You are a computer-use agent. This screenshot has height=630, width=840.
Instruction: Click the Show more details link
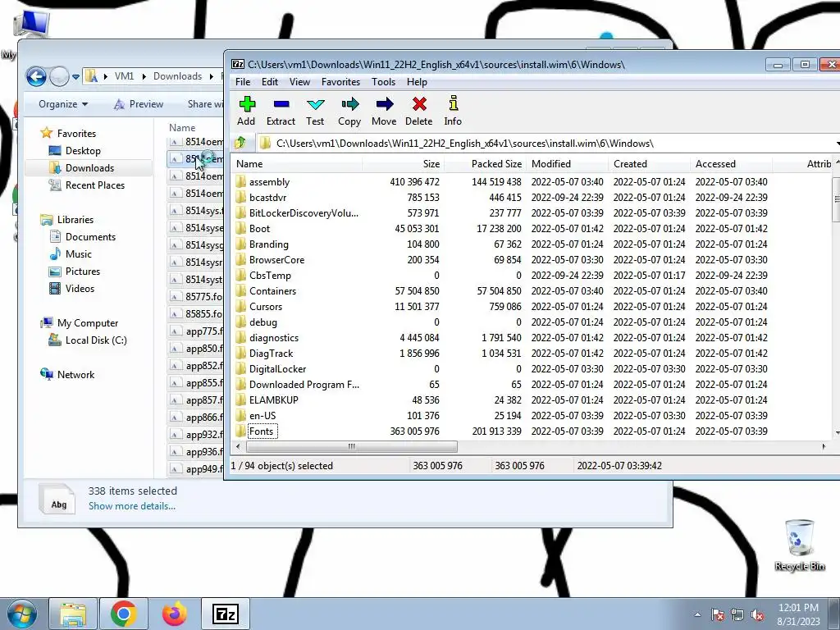point(132,505)
